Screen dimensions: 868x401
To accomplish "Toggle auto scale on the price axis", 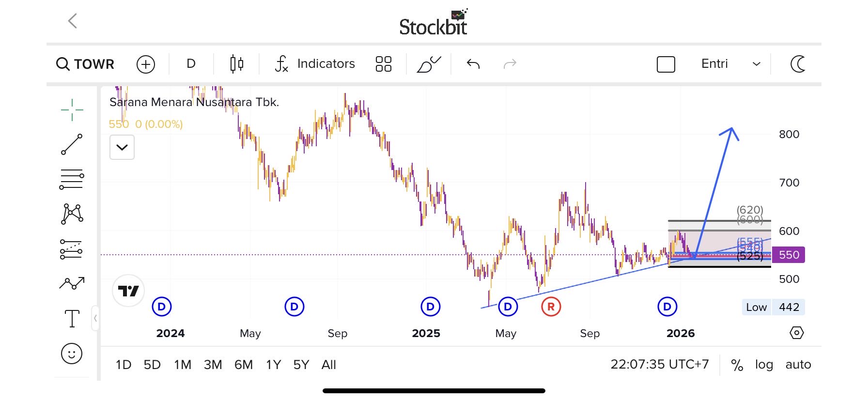I will 798,365.
